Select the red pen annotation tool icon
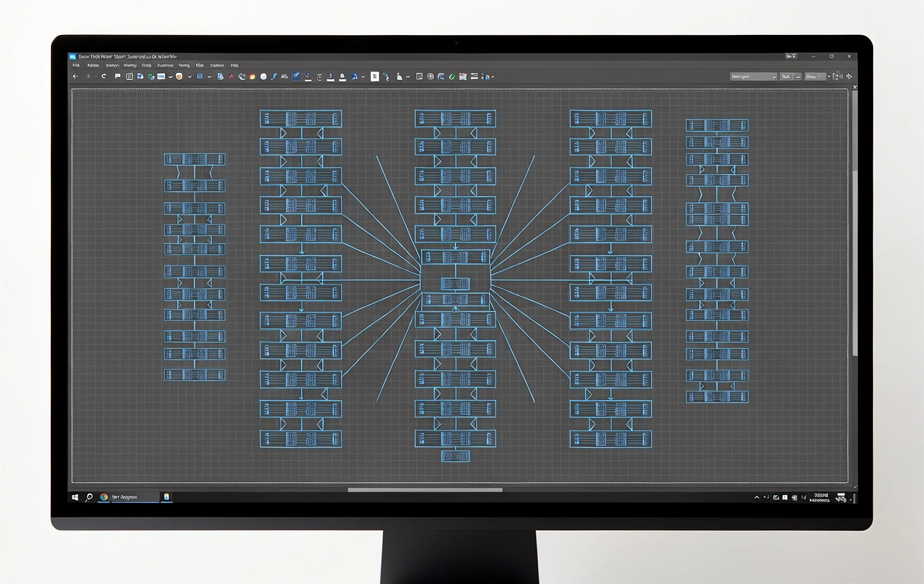This screenshot has width=924, height=584. [230, 76]
